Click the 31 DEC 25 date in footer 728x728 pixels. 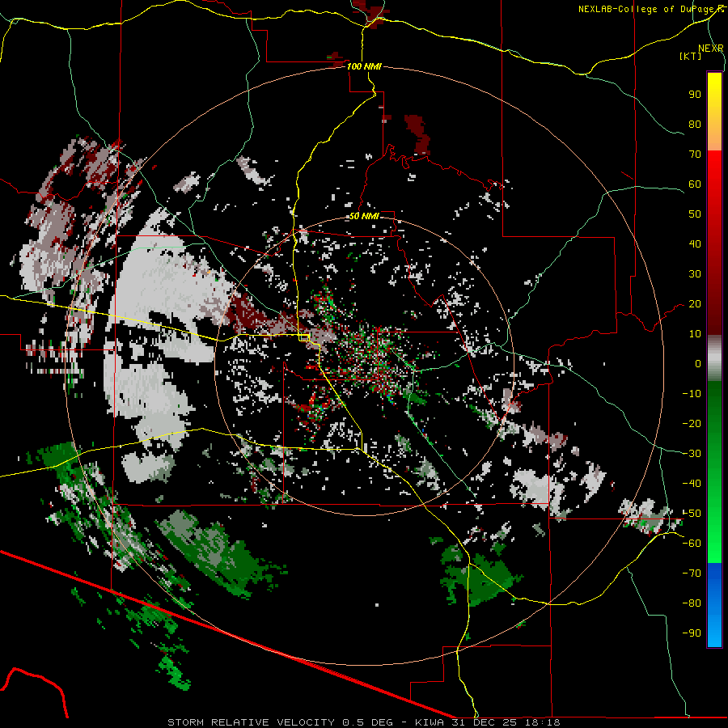[485, 722]
